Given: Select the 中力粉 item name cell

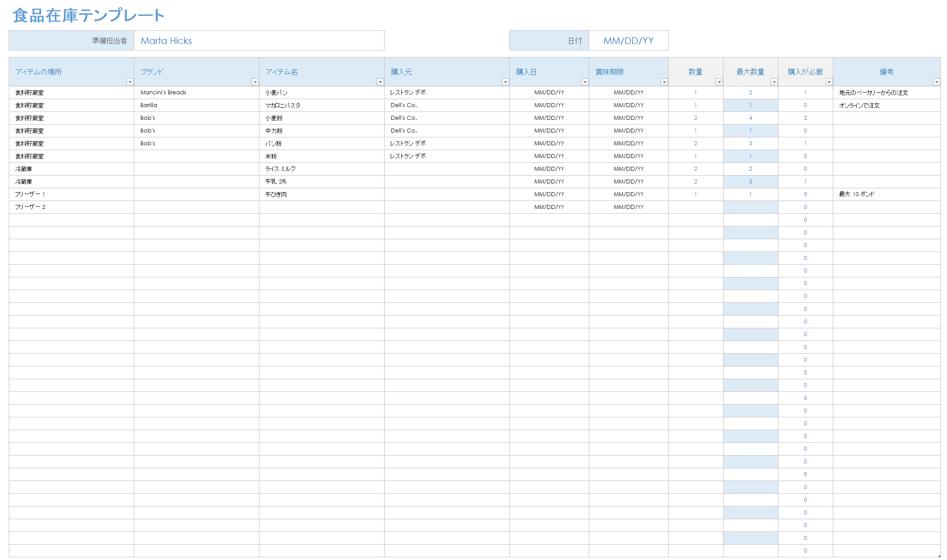Looking at the screenshot, I should point(322,131).
